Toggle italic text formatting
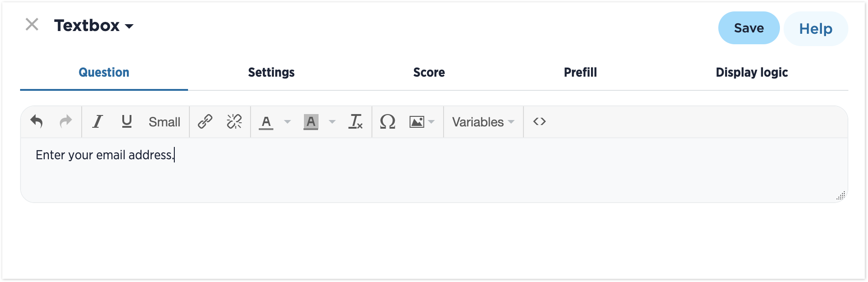This screenshot has width=868, height=282. click(97, 121)
